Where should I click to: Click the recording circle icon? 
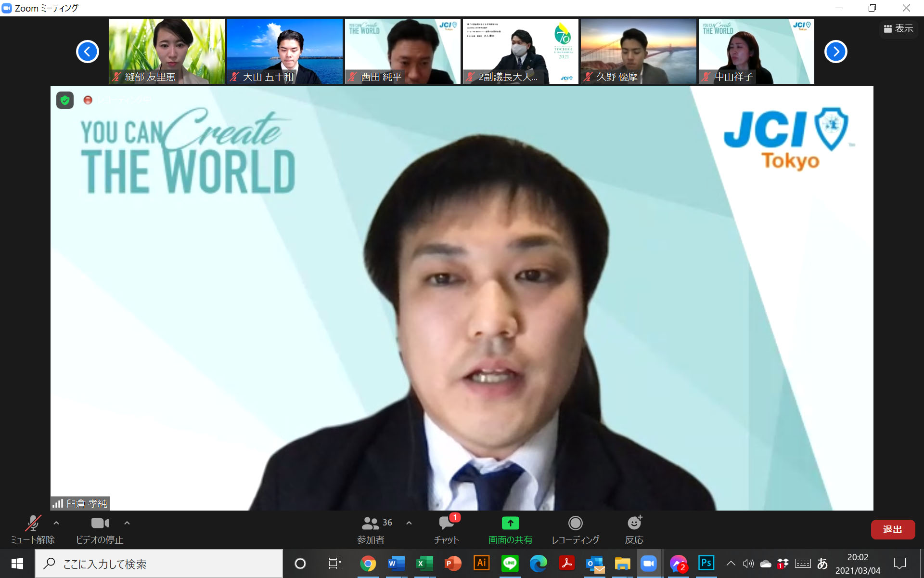(575, 523)
